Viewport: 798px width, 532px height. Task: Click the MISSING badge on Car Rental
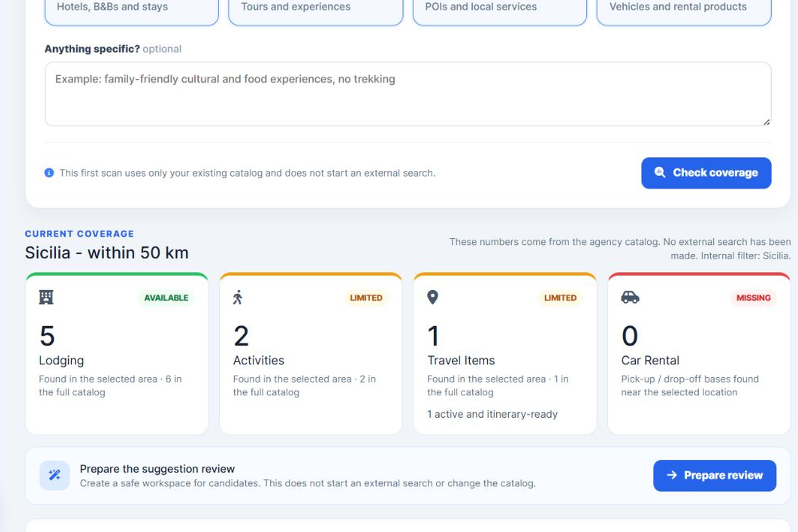point(753,298)
